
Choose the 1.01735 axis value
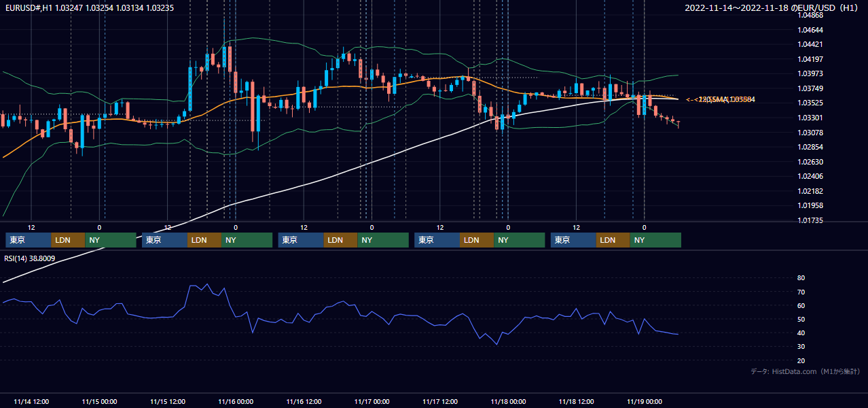pyautogui.click(x=810, y=220)
